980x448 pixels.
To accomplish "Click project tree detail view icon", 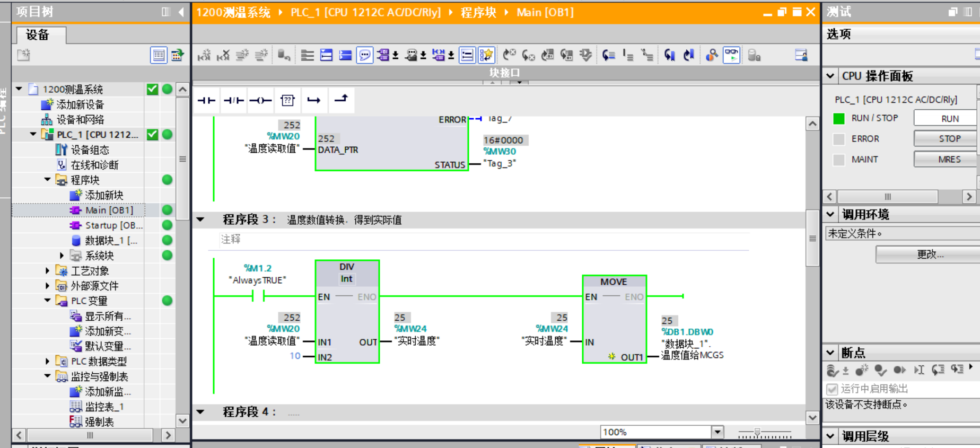I will tap(159, 55).
